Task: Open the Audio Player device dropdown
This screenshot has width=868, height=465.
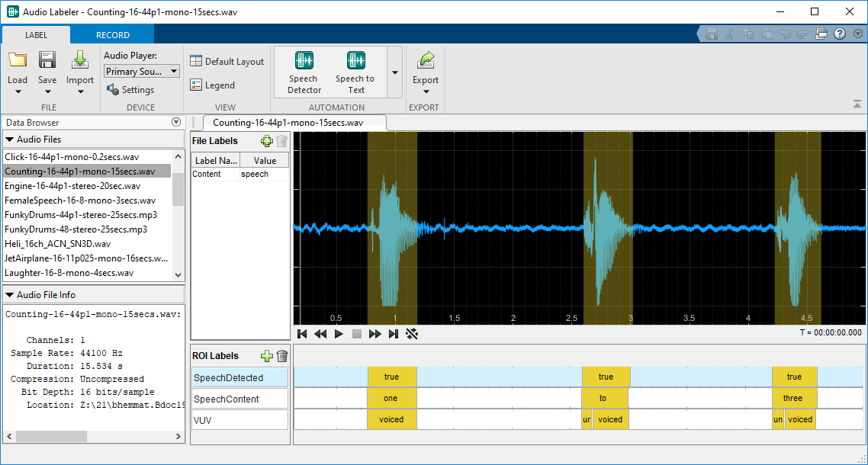Action: (x=141, y=71)
